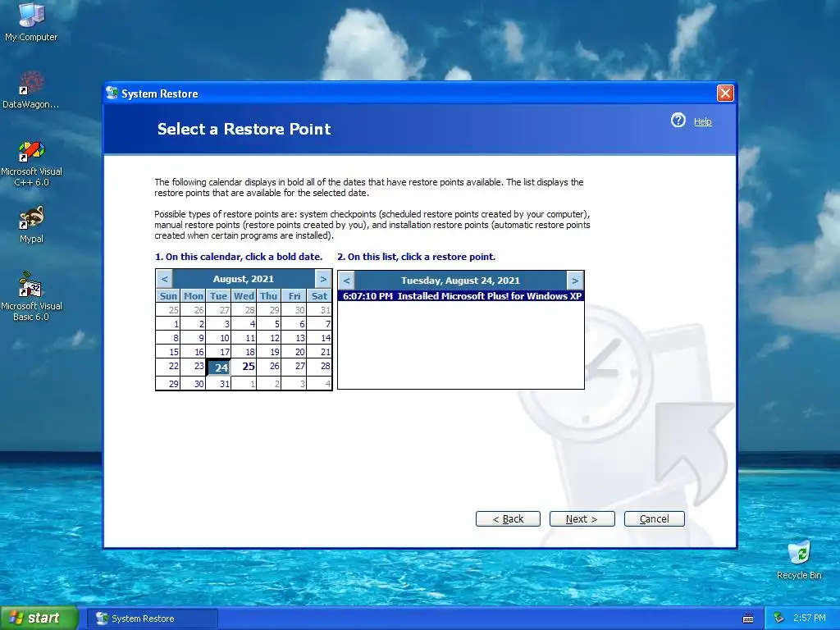Select bold date 25 on calendar
Screen dimensions: 840x630
click(244, 367)
